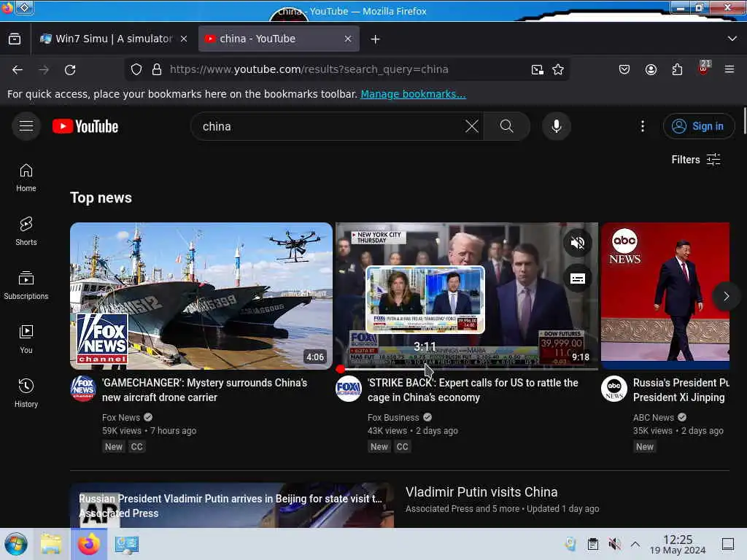
Task: Unmute the preview video
Action: 578,243
